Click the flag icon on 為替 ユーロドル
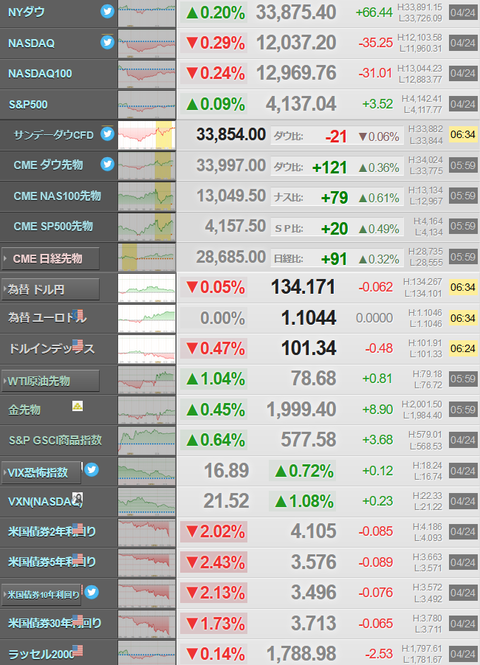 click(78, 315)
